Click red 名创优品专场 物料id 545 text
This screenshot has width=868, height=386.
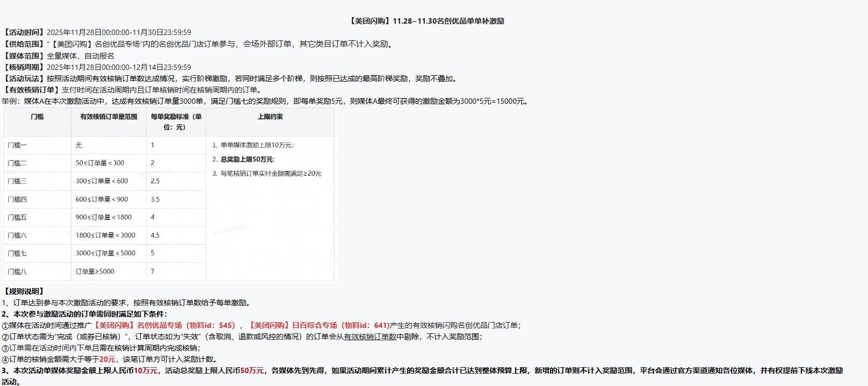[x=164, y=325]
